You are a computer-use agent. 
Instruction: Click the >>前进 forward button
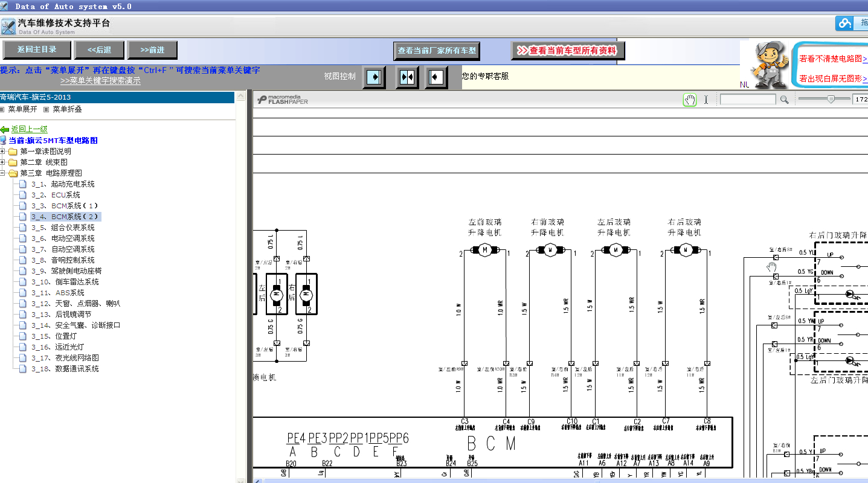tap(152, 50)
